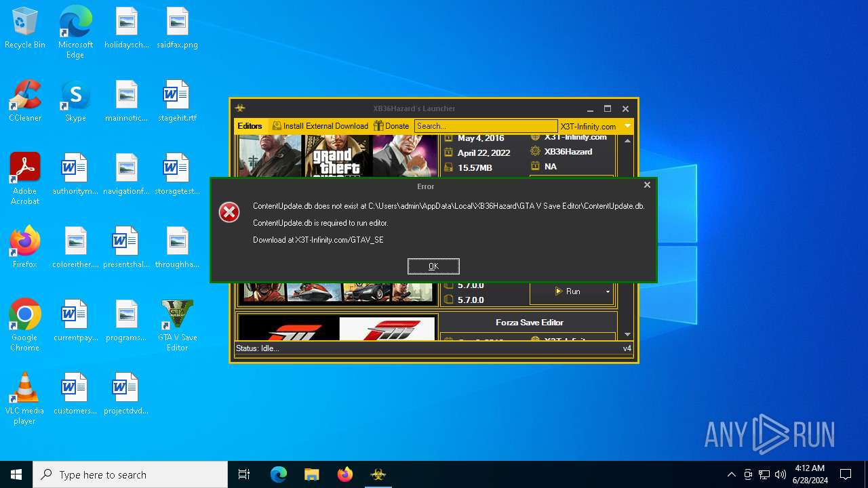Screen dimensions: 868x488
Task: Click the biohazard icon in launcher title bar
Action: (240, 108)
